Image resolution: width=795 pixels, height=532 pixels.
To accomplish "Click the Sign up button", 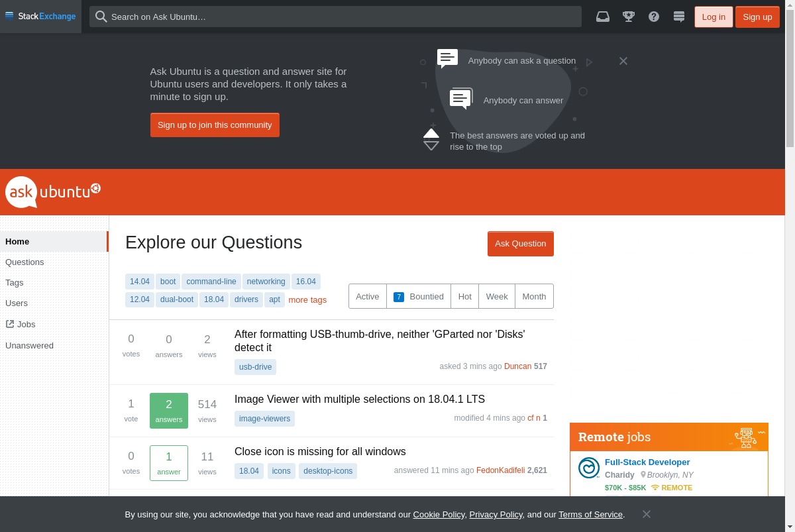I will pos(757,17).
